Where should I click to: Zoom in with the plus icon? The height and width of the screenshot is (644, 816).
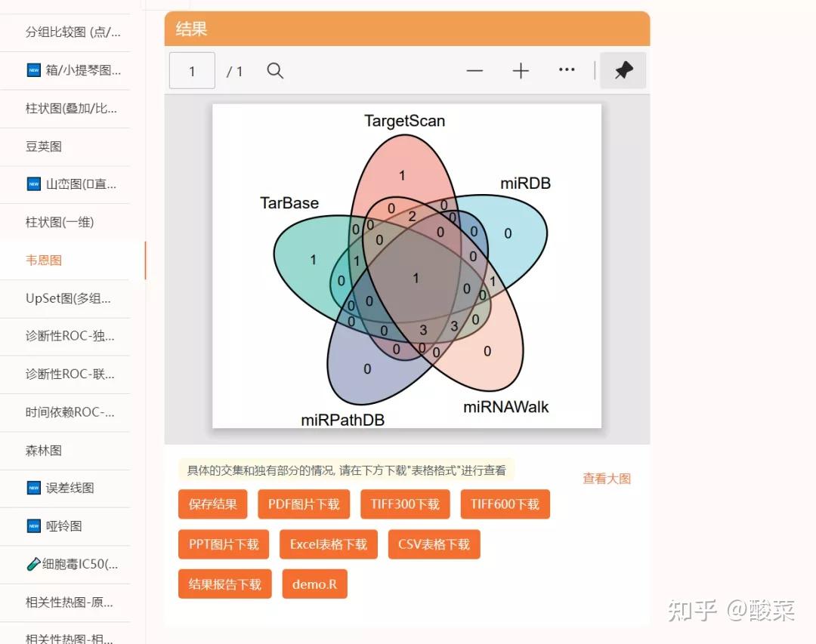521,70
